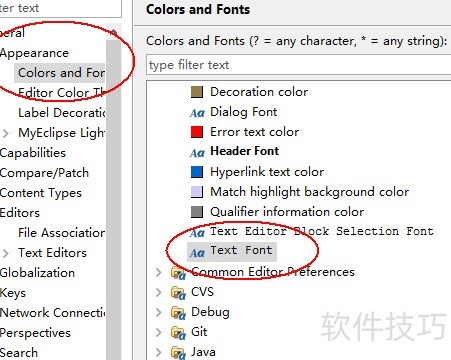Image resolution: width=451 pixels, height=360 pixels.
Task: Click the Java folder icon
Action: (178, 353)
